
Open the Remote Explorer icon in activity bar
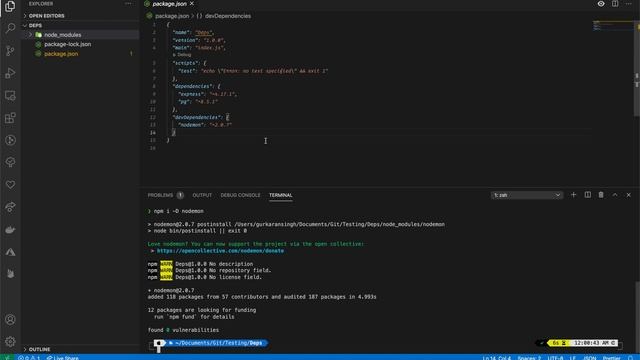click(10, 96)
